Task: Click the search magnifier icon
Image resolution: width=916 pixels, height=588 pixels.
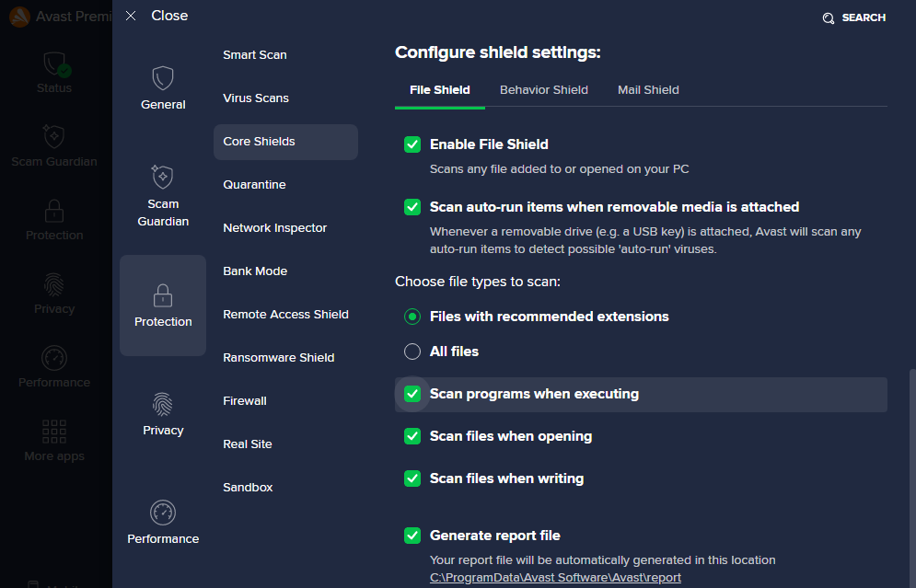Action: (829, 18)
